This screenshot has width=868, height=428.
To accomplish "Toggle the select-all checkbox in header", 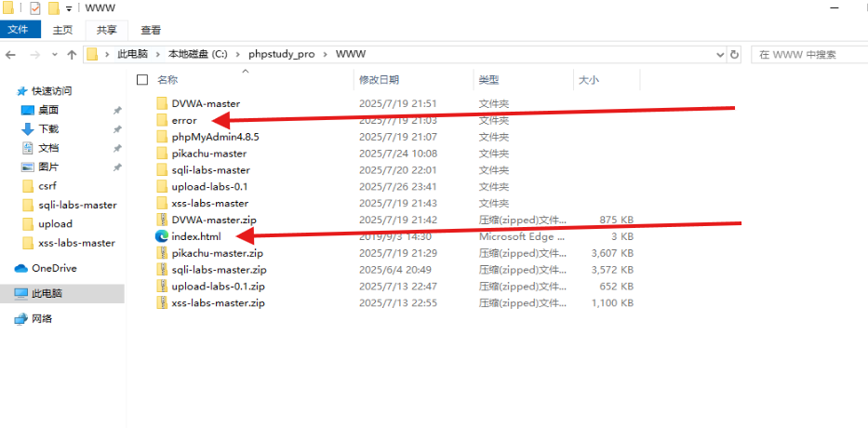I will [x=142, y=80].
